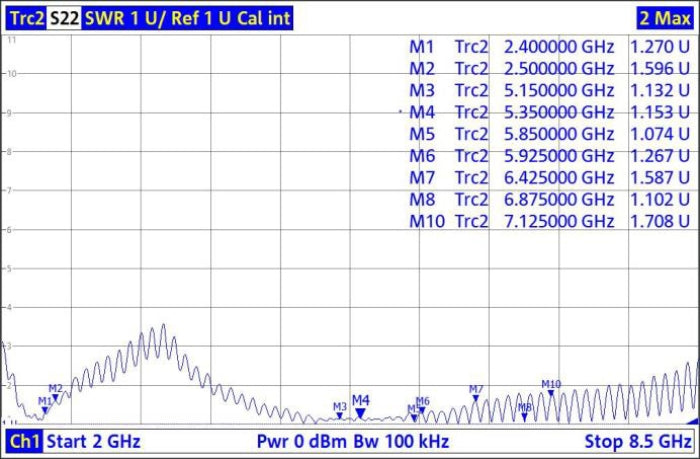Click the S22 measurement parameter label
Screen dimensions: 700x459
pyautogui.click(x=65, y=18)
